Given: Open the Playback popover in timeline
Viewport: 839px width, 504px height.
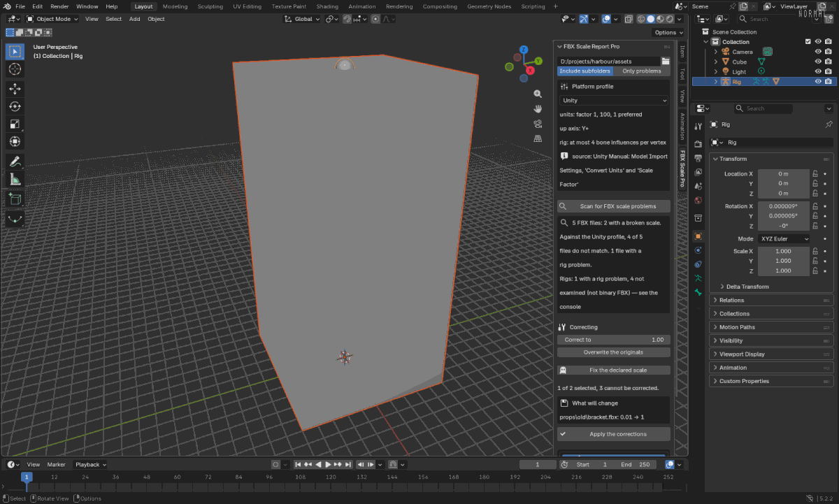Looking at the screenshot, I should click(90, 464).
